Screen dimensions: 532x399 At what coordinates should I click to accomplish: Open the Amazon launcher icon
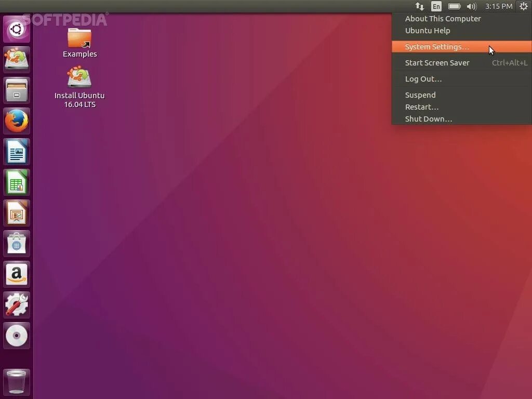click(16, 274)
